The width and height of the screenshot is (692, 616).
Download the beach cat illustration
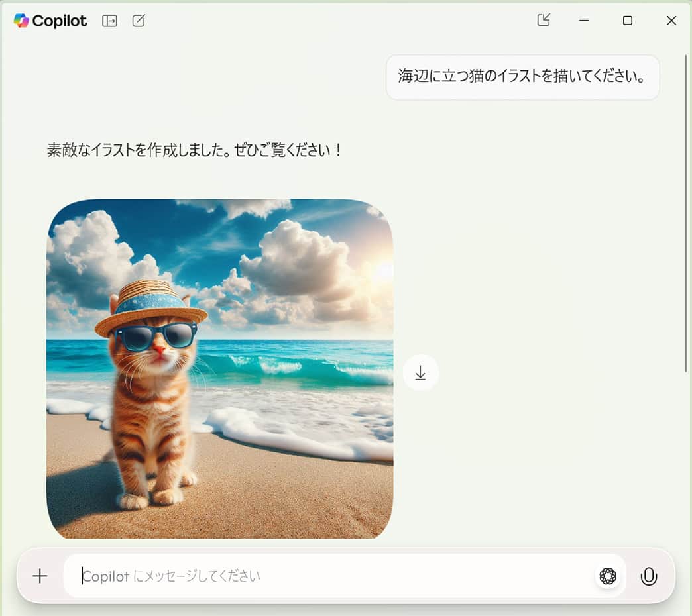[421, 372]
